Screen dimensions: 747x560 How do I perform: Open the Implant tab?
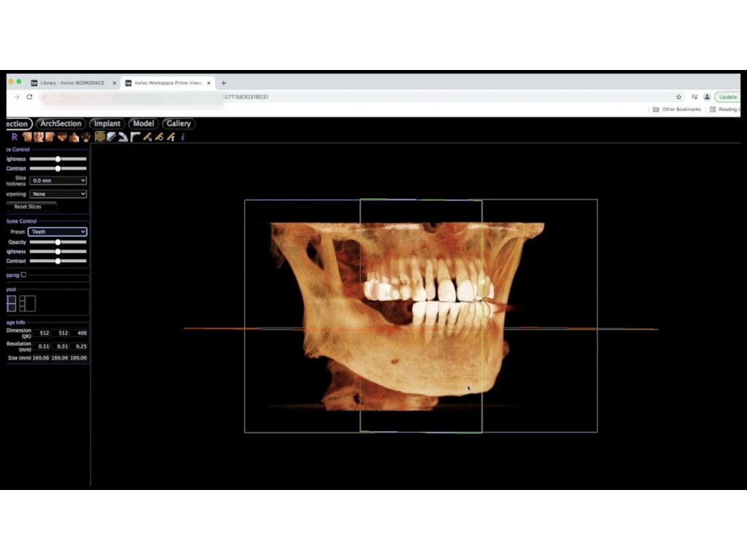click(x=107, y=124)
